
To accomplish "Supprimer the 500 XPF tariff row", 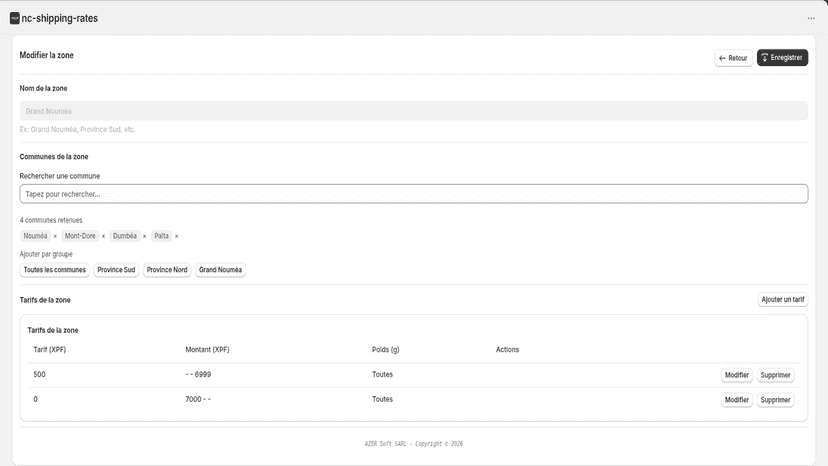I will coord(775,375).
